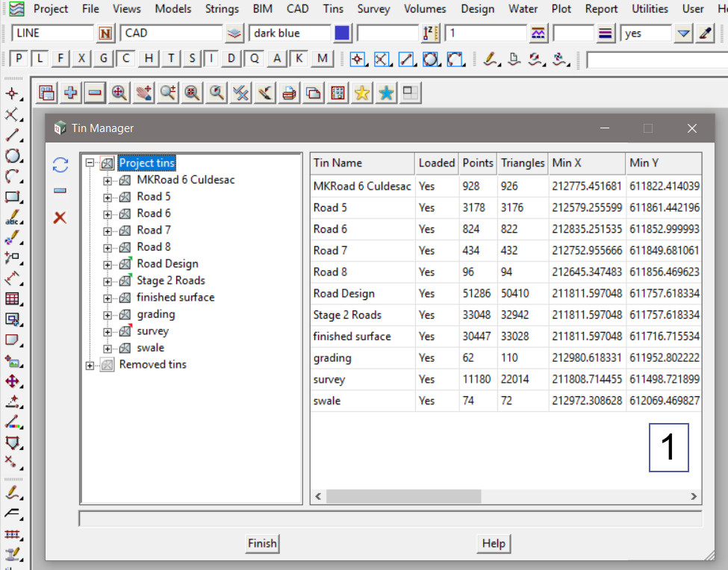728x570 pixels.
Task: Sort the table by Triangles column header
Action: pyautogui.click(x=523, y=163)
